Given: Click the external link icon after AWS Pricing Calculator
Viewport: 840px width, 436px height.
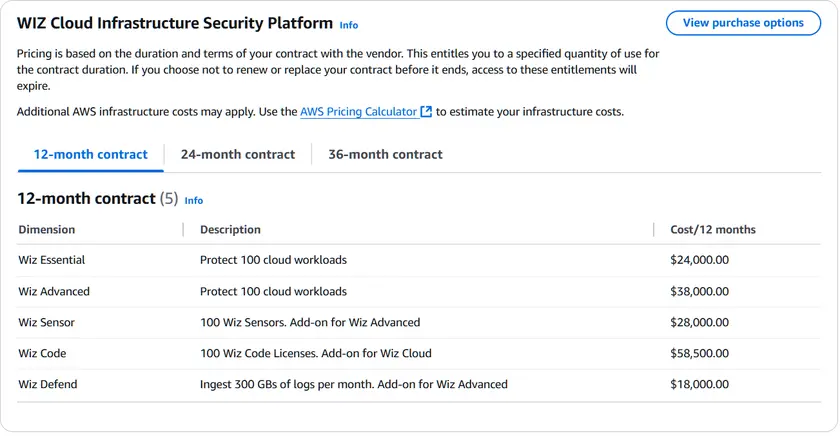Looking at the screenshot, I should (x=426, y=111).
